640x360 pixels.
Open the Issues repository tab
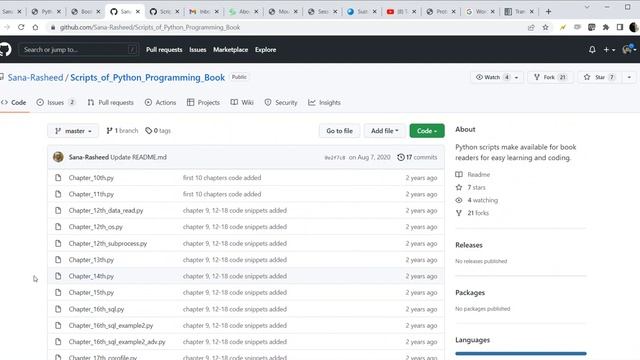pyautogui.click(x=56, y=102)
